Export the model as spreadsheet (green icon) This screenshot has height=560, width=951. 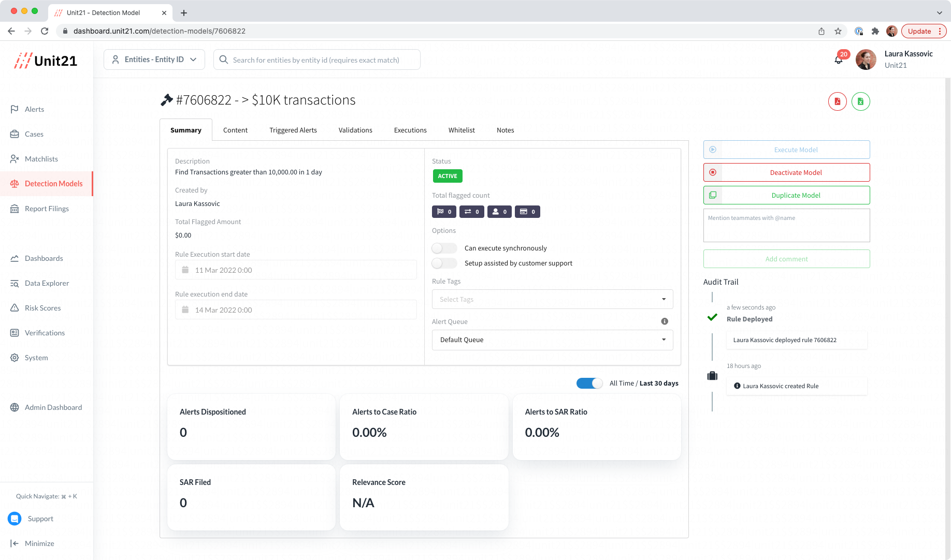pyautogui.click(x=861, y=101)
